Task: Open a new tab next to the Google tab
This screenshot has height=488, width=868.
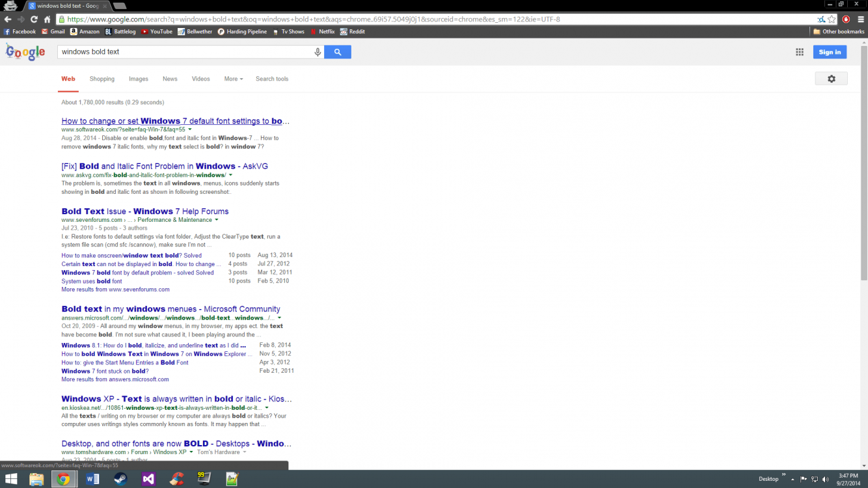Action: (x=119, y=6)
